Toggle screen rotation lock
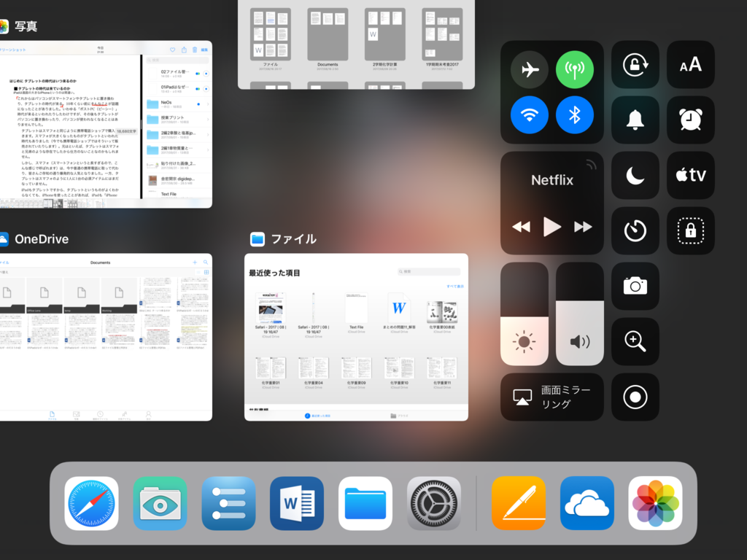This screenshot has height=560, width=747. [635, 64]
